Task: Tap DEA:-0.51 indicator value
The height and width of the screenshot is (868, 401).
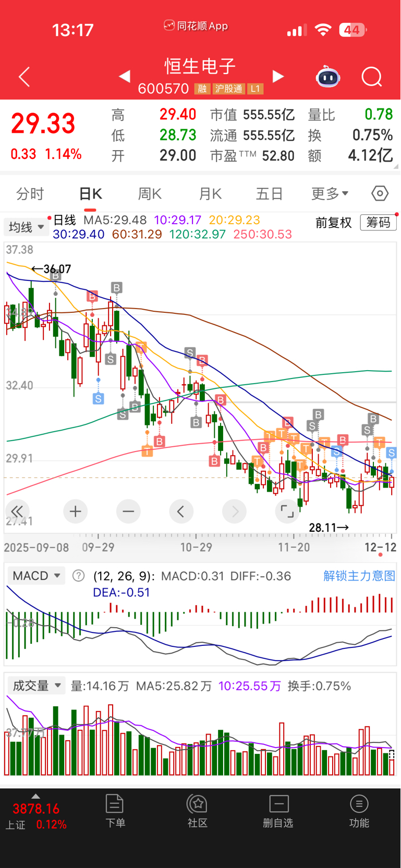Action: pos(121,593)
